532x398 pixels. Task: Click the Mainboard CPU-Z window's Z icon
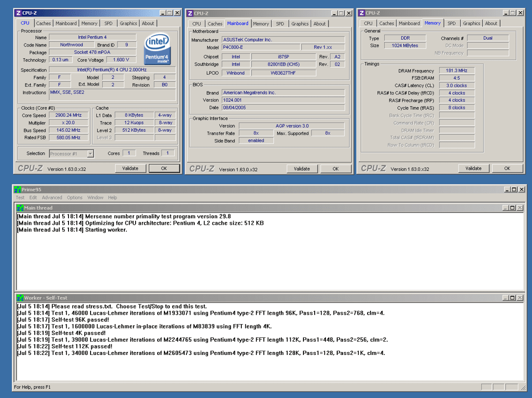[x=190, y=13]
